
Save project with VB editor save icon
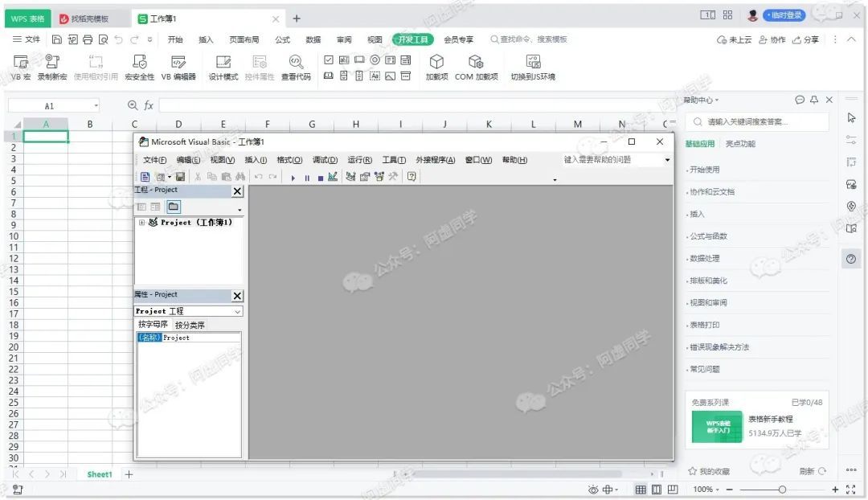[x=180, y=177]
